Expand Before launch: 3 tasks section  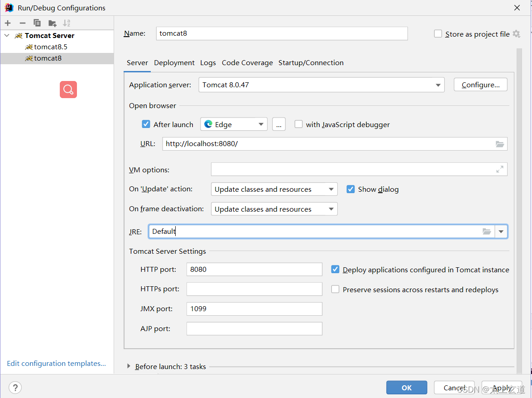pos(129,366)
